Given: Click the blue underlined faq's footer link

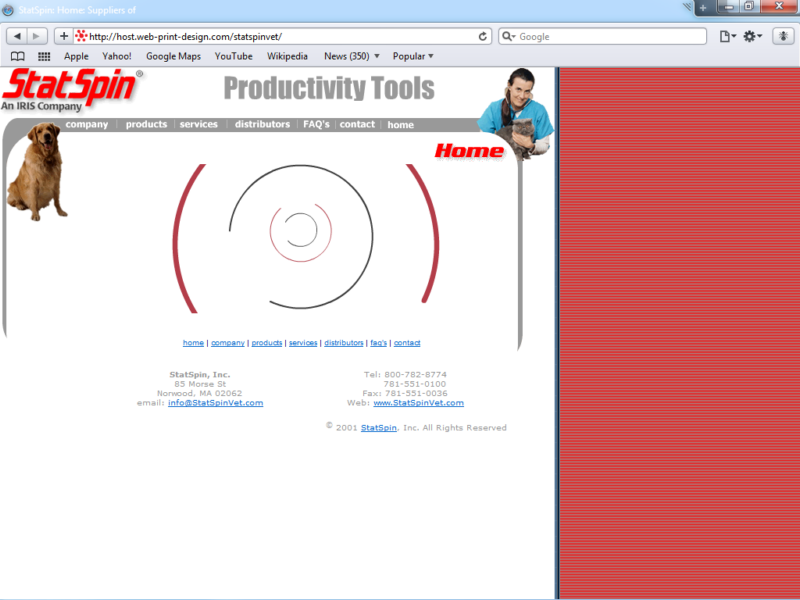Looking at the screenshot, I should (x=379, y=343).
